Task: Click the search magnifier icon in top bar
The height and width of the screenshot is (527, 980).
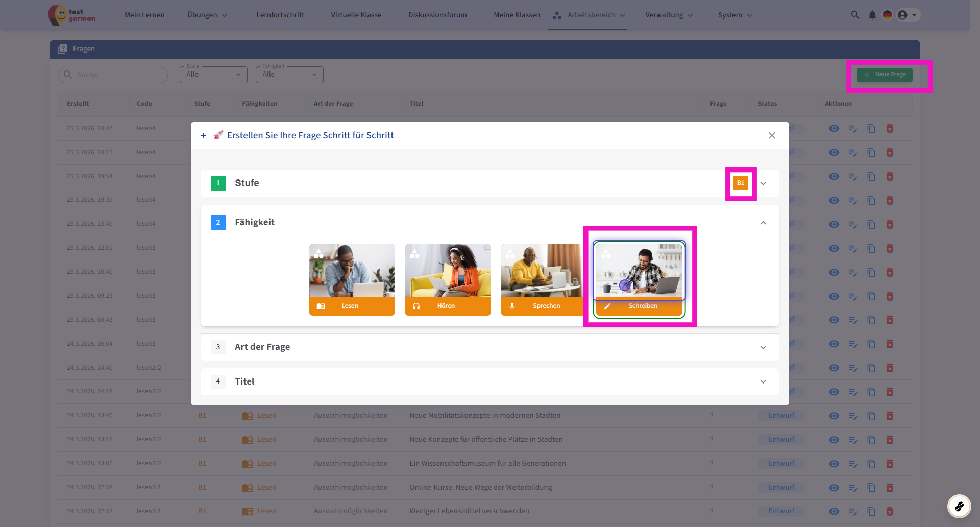Action: point(855,15)
